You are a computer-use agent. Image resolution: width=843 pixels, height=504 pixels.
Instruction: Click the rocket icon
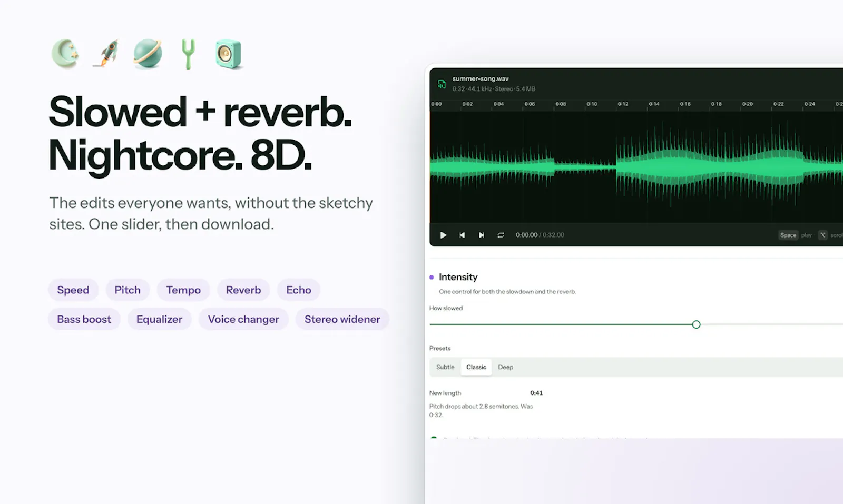pos(106,53)
